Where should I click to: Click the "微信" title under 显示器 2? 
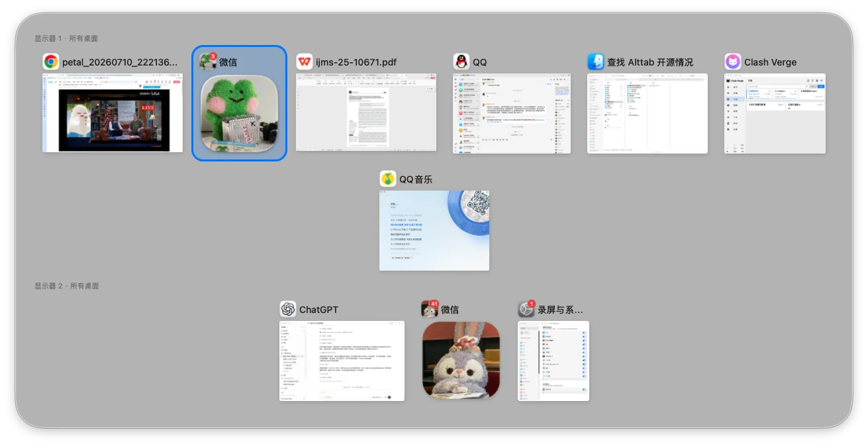tap(450, 310)
